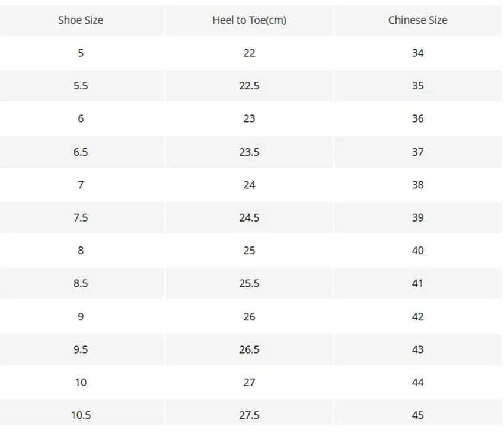The image size is (504, 433).
Task: Click Chinese size 44 cell
Action: (x=417, y=382)
